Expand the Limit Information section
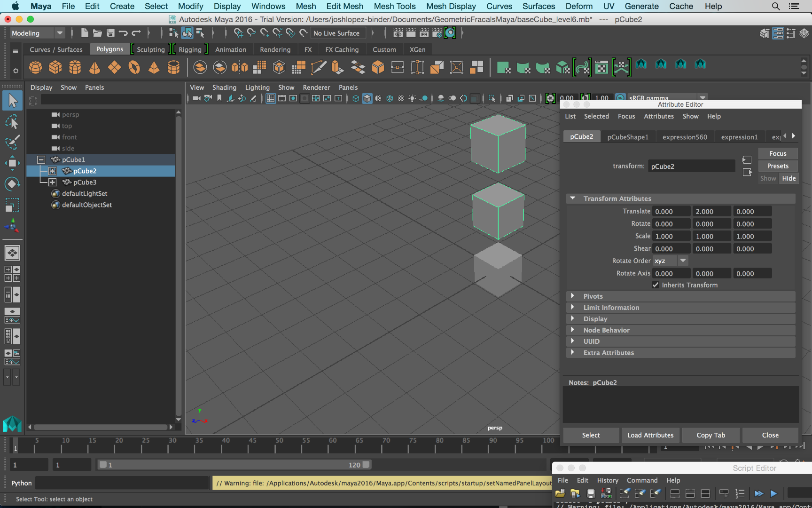The width and height of the screenshot is (812, 508). [572, 308]
